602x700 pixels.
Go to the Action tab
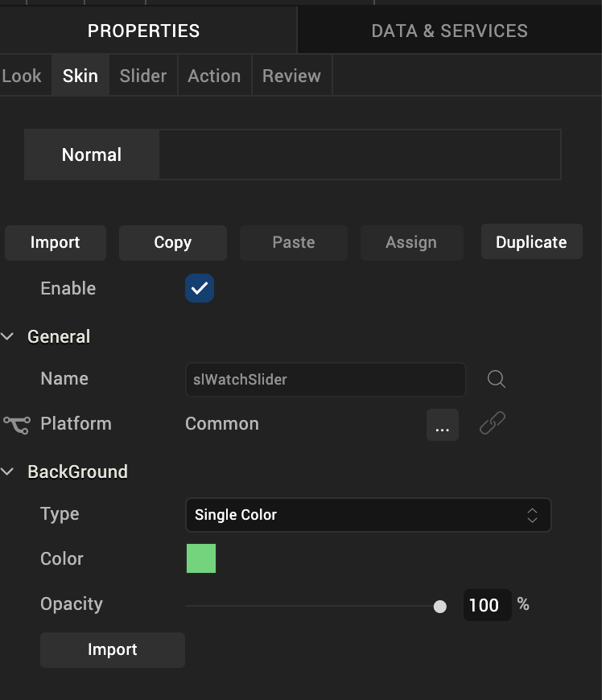[x=214, y=76]
